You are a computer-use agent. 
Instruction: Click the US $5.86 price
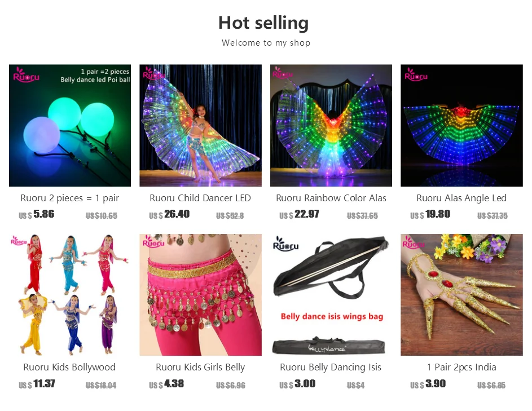tap(37, 214)
